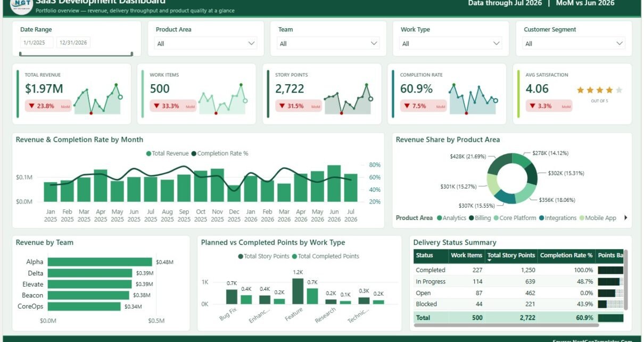Toggle Total Revenue legend item
Image resolution: width=644 pixels, height=342 pixels.
(168, 153)
